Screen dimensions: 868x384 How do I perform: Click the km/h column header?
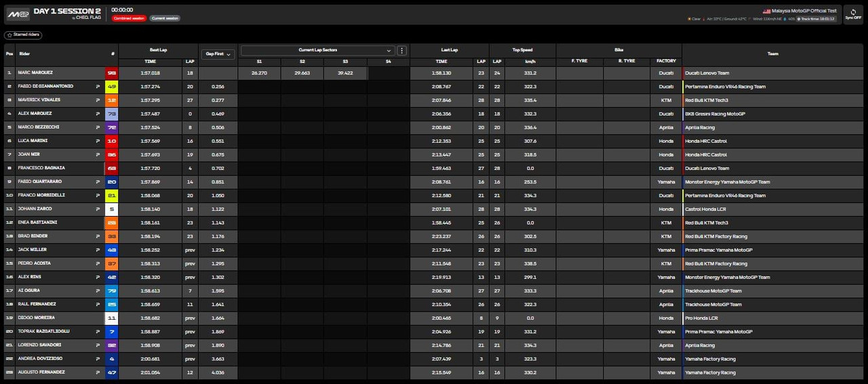coord(530,61)
